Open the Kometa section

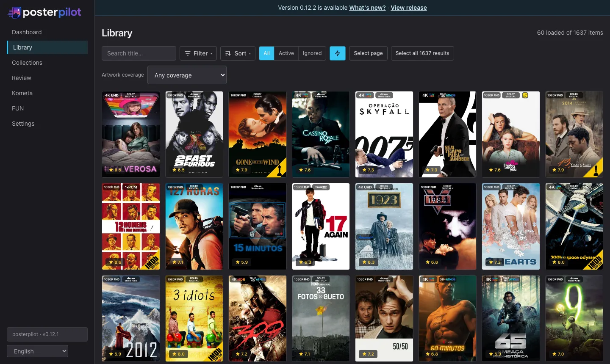47,93
